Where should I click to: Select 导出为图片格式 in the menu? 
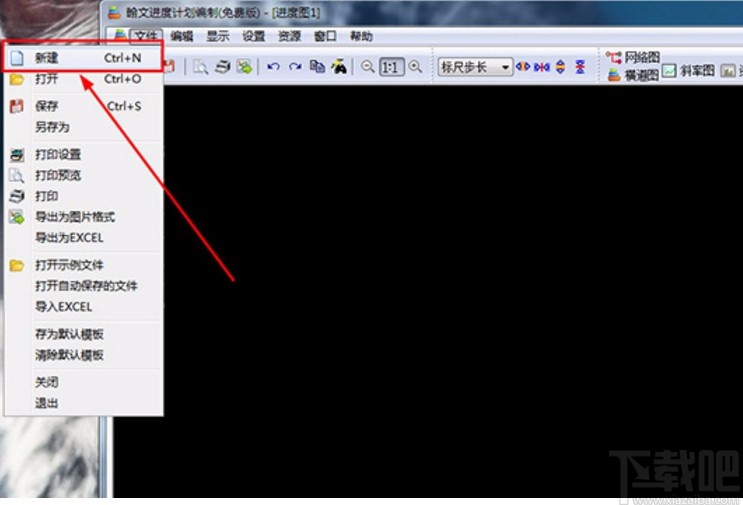83,217
